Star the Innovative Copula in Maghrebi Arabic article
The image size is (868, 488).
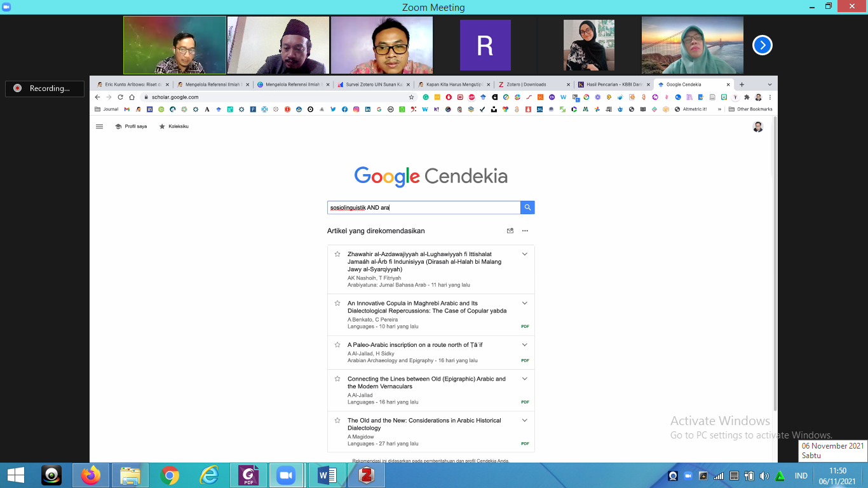(x=337, y=304)
